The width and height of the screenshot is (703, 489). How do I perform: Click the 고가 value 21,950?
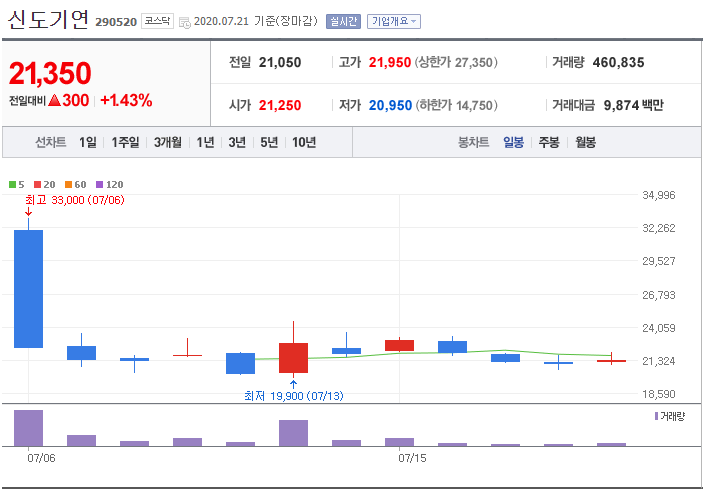point(390,63)
